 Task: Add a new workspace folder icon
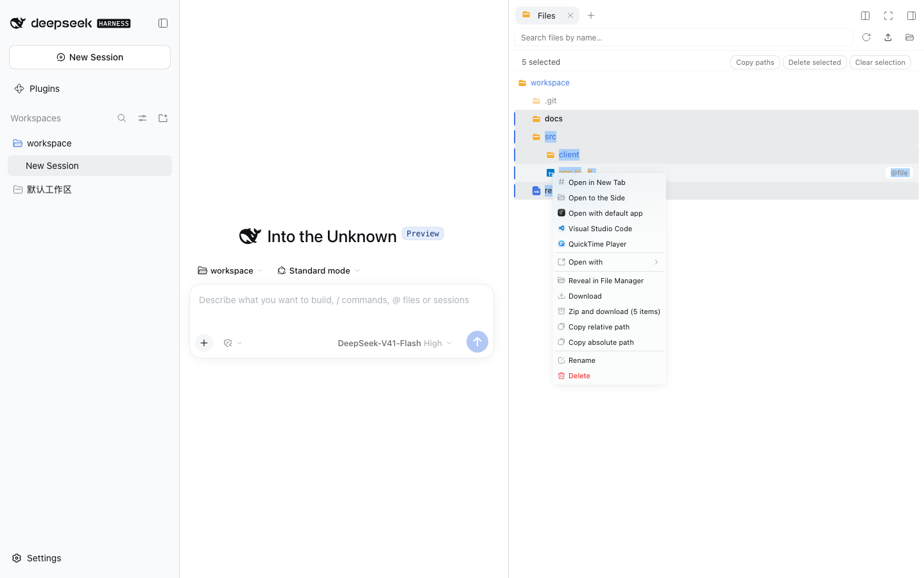(x=163, y=118)
